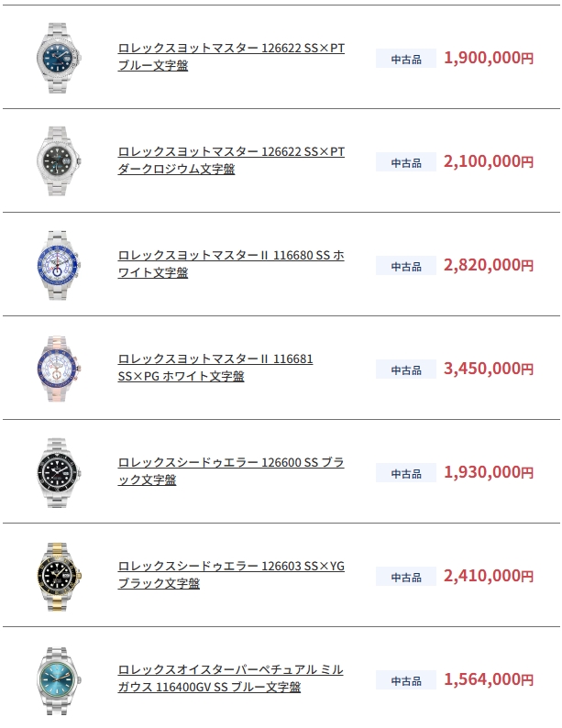
Task: Click the Yacht-Master II 116681 pink gold thumbnail
Action: pyautogui.click(x=60, y=368)
